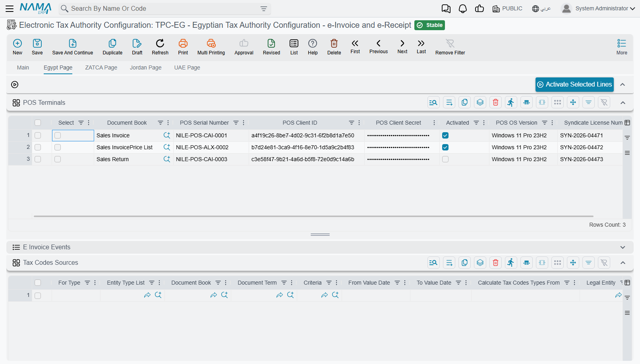Click the POS Terminals delete-line trash icon
Viewport: 640px width, 364px height.
pos(496,102)
